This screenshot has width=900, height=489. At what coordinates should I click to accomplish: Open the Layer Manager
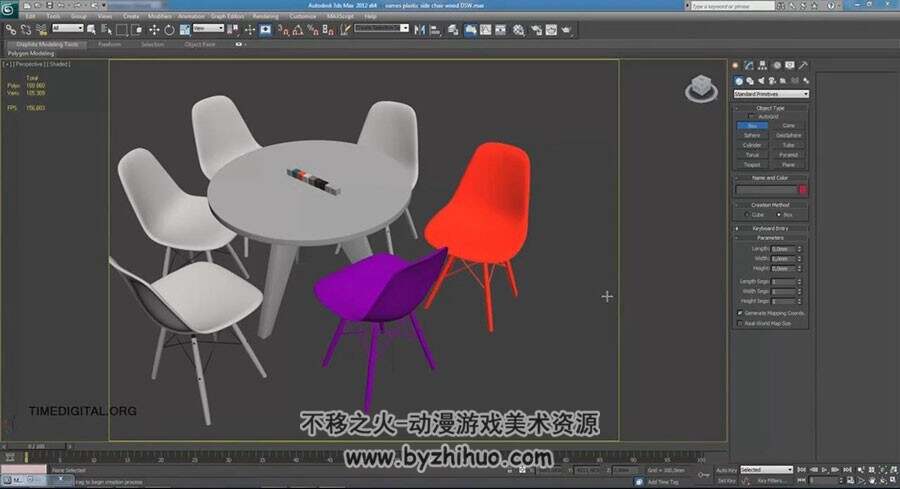coord(453,29)
